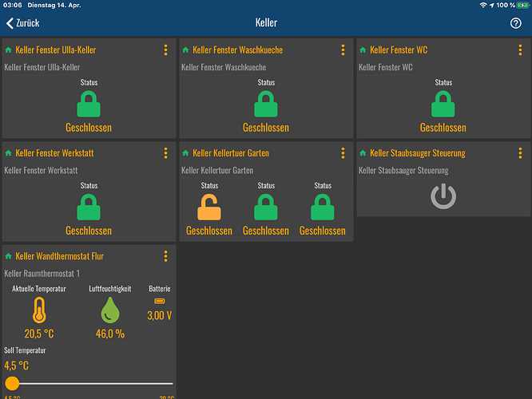The width and height of the screenshot is (532, 399).
Task: Toggle the Staubsauger Steuerung power button
Action: coord(443,196)
